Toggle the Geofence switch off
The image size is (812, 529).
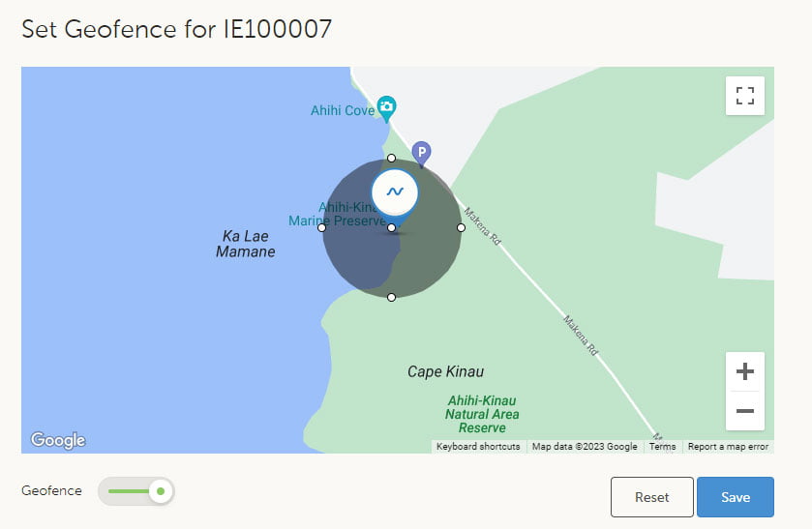click(x=136, y=491)
